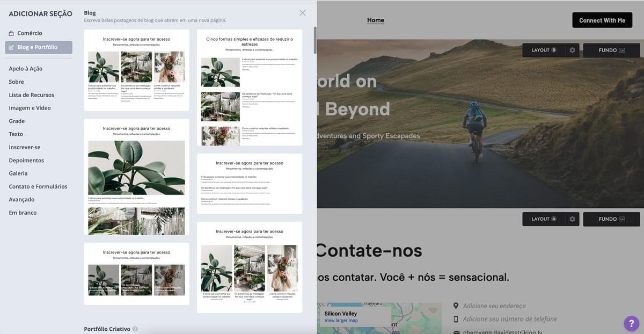This screenshot has height=334, width=644.
Task: Choose the Grade section category
Action: pos(17,121)
